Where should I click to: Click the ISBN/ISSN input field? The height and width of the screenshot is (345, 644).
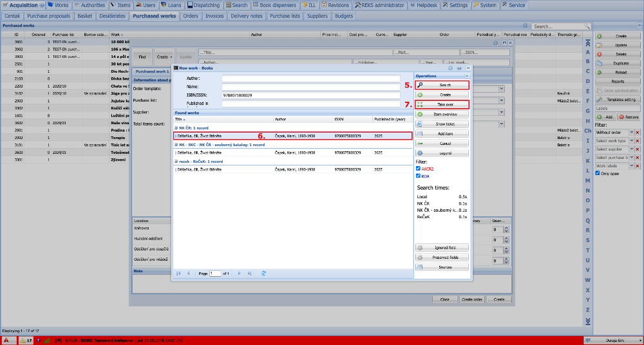(x=311, y=95)
